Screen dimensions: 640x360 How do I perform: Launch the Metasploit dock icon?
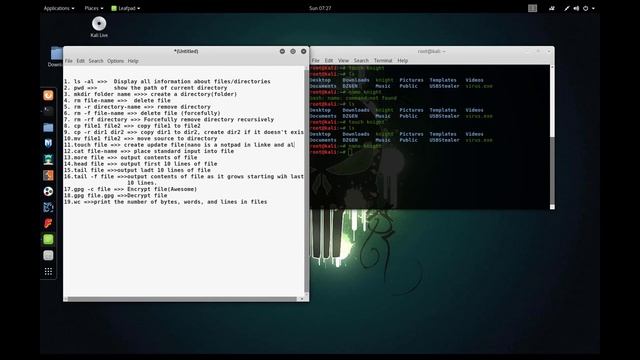coord(48,143)
